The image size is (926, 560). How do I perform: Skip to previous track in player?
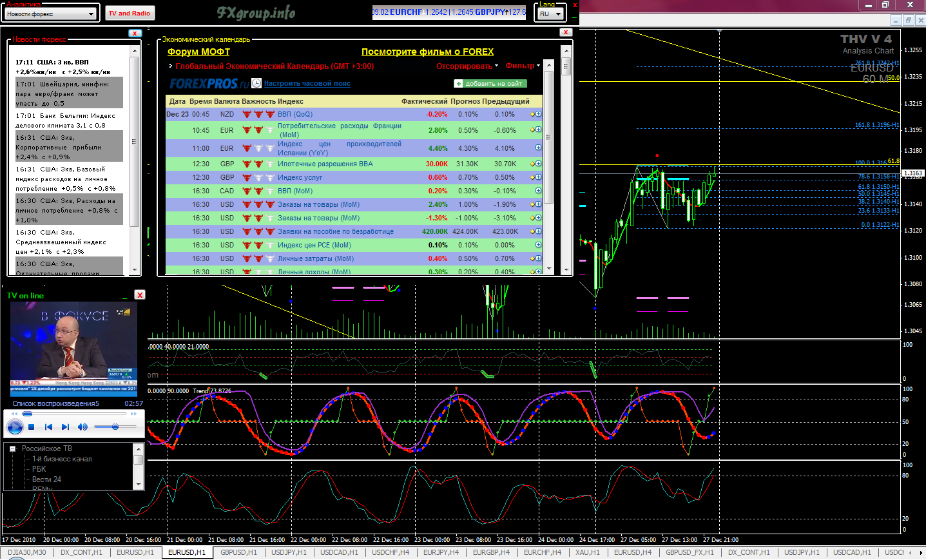coord(48,427)
